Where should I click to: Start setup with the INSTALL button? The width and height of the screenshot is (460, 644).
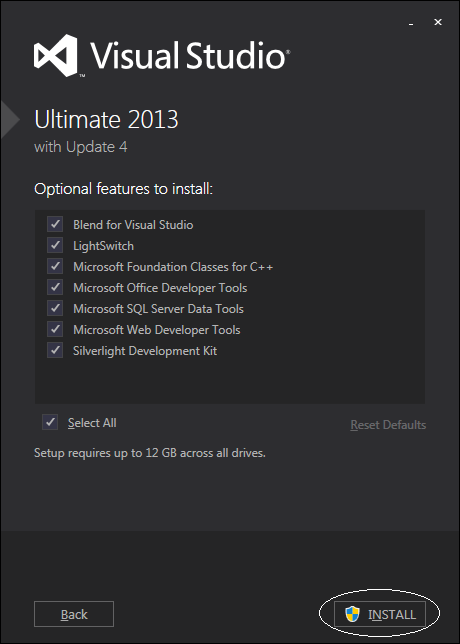coord(380,614)
